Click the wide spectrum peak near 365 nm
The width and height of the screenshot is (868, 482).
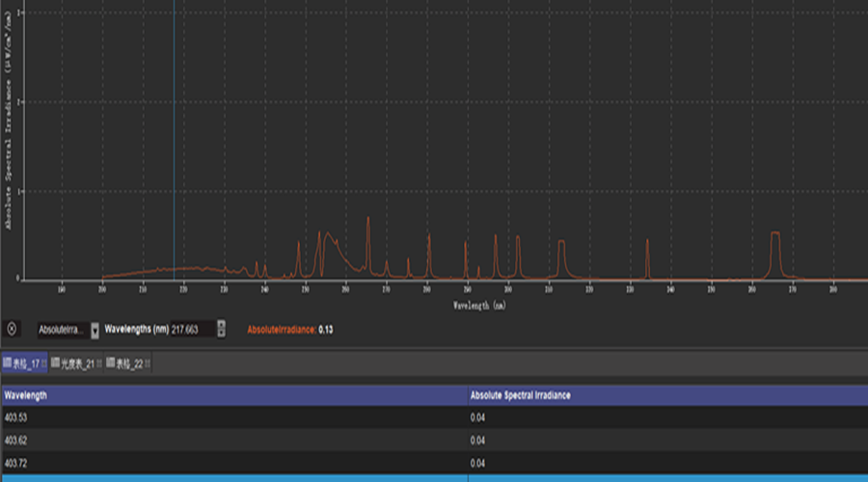pyautogui.click(x=774, y=253)
